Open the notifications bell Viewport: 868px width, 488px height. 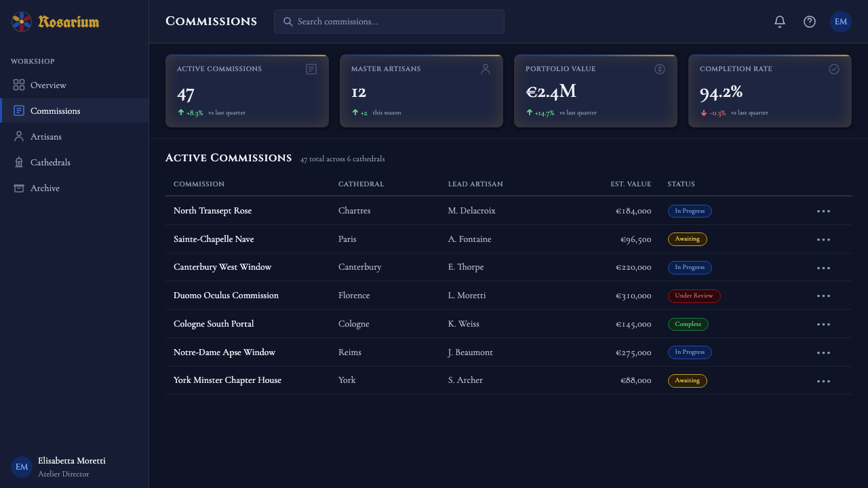(x=780, y=22)
